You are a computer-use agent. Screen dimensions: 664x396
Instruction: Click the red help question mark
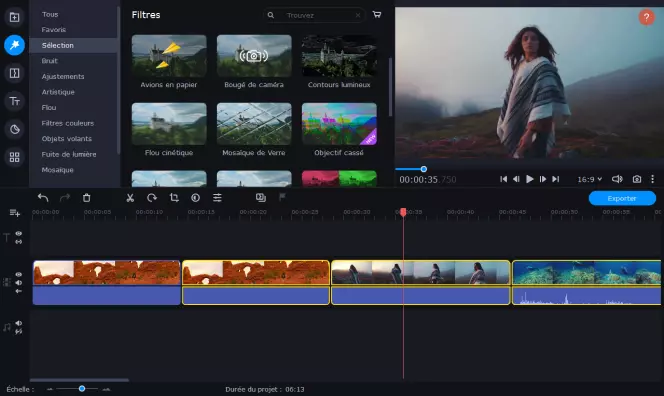(646, 17)
